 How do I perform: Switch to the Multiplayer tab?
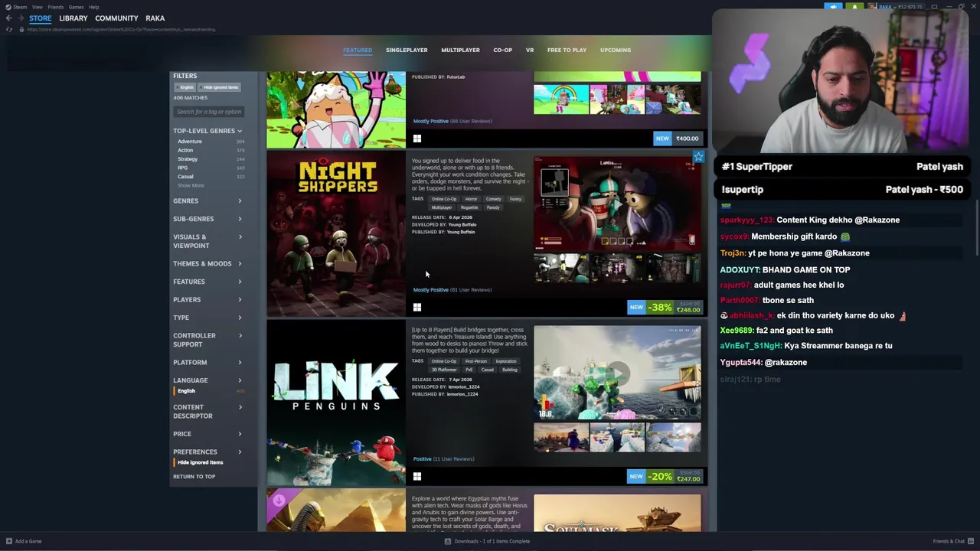460,50
